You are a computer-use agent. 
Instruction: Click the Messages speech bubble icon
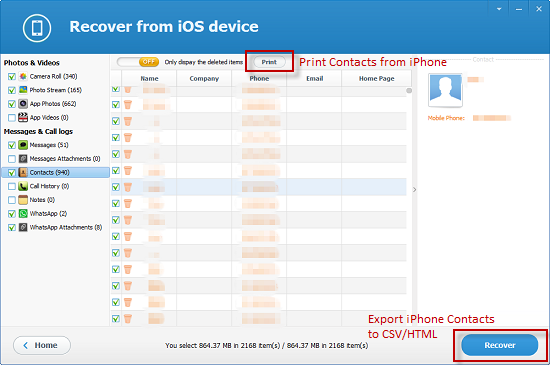[x=23, y=145]
